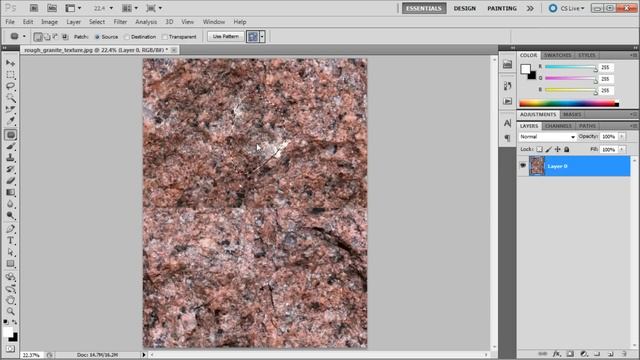Toggle lock transparent pixels

click(539, 149)
